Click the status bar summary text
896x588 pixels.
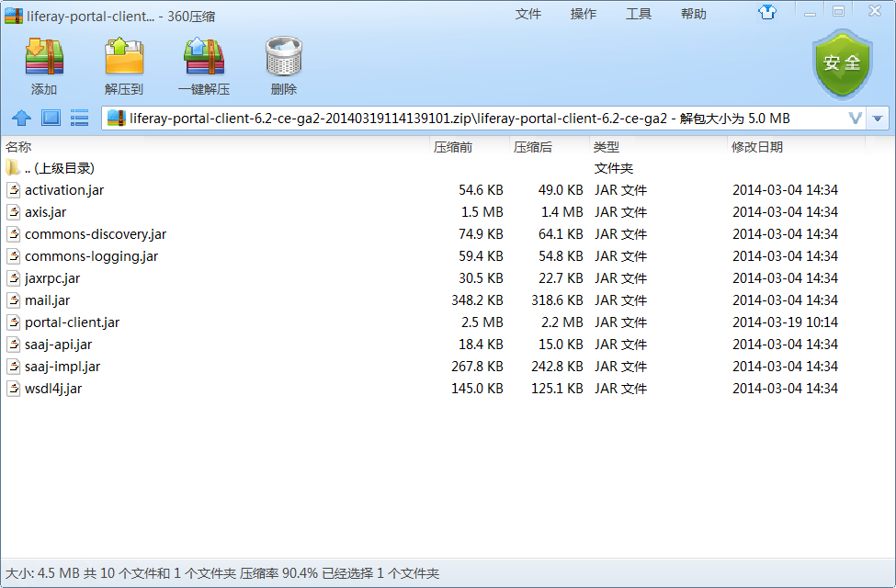(222, 573)
